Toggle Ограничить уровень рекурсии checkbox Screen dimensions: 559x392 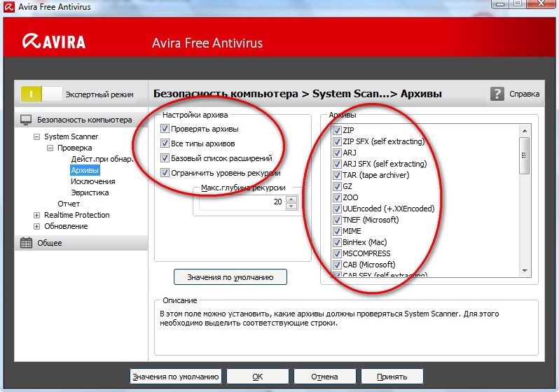165,173
